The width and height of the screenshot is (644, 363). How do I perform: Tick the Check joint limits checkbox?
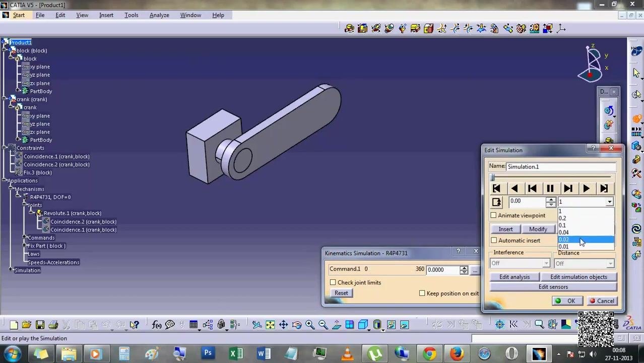[x=333, y=283]
